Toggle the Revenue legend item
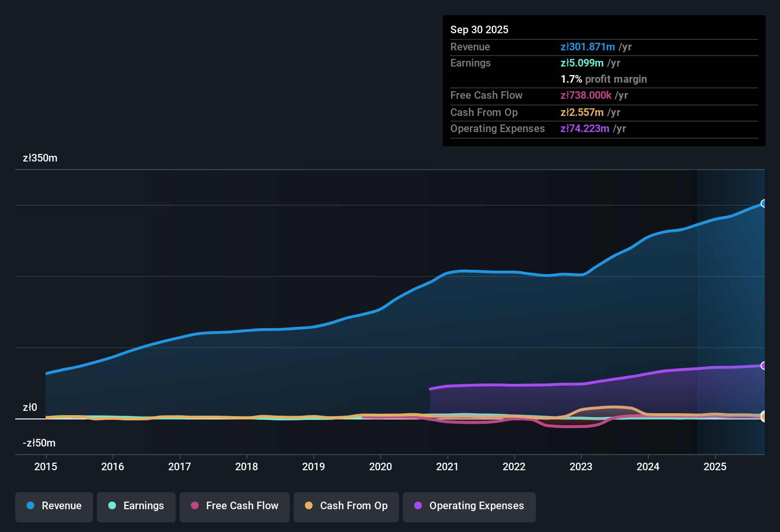Screen dimensions: 780x532 [x=54, y=506]
